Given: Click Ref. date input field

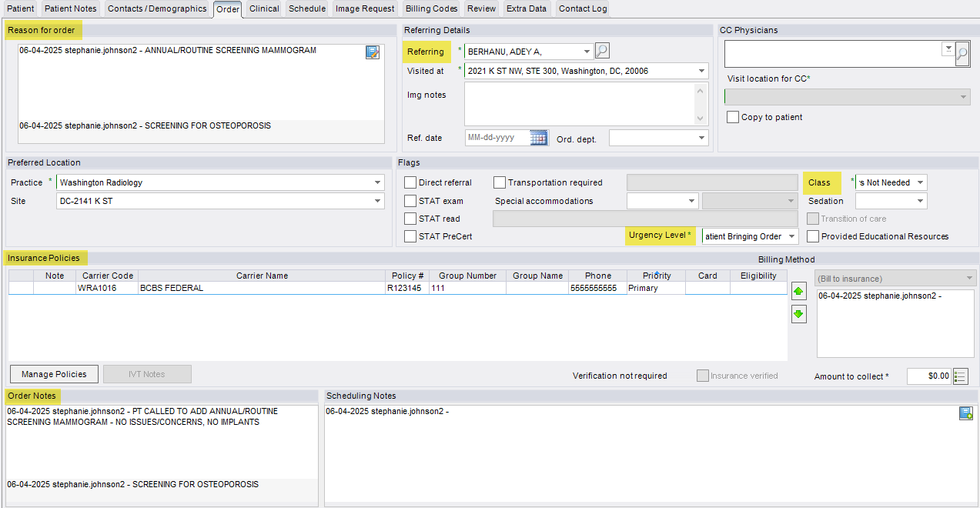Looking at the screenshot, I should pyautogui.click(x=497, y=138).
